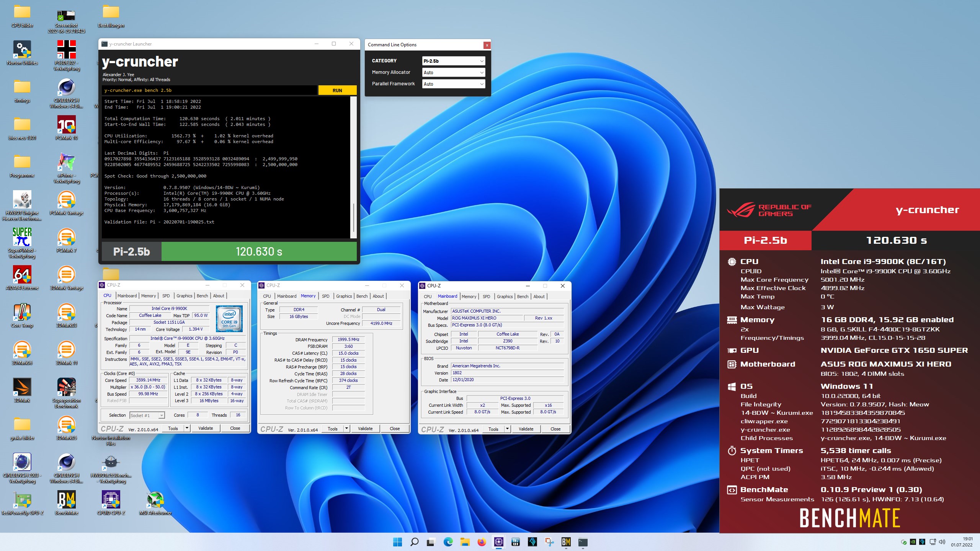The image size is (980, 551).
Task: Open the CINEBENCH 2003 shortcut
Action: [22, 468]
